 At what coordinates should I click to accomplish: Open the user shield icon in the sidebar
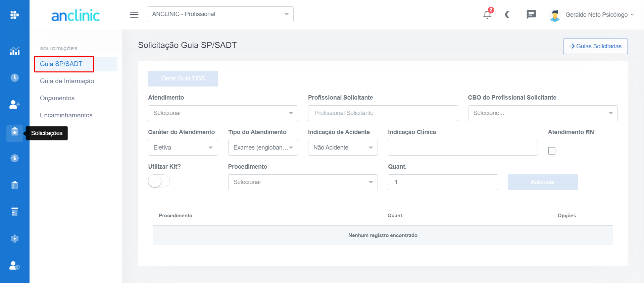click(x=15, y=266)
